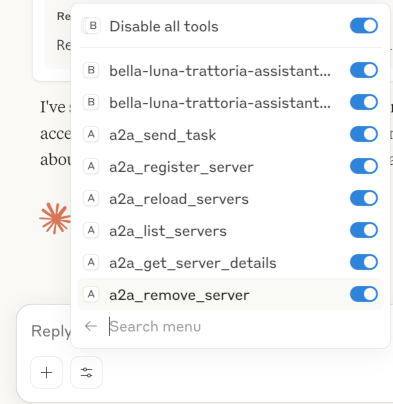Open the plus attachment button

coord(46,372)
